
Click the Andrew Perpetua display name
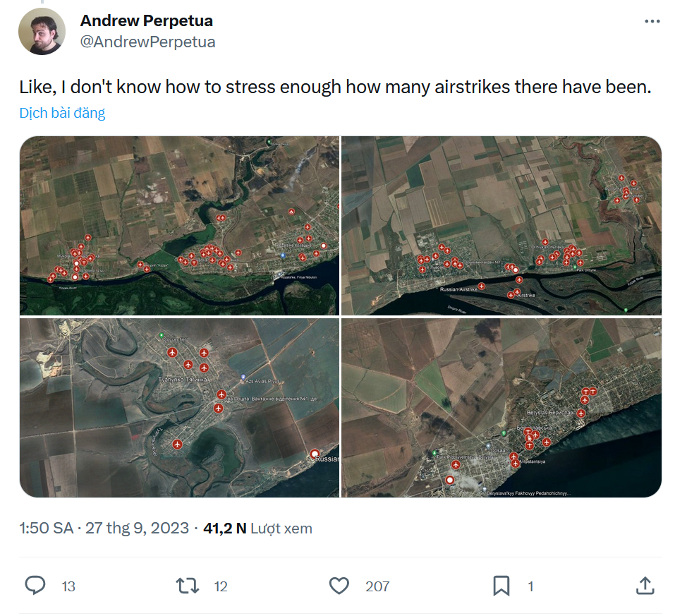pyautogui.click(x=147, y=20)
